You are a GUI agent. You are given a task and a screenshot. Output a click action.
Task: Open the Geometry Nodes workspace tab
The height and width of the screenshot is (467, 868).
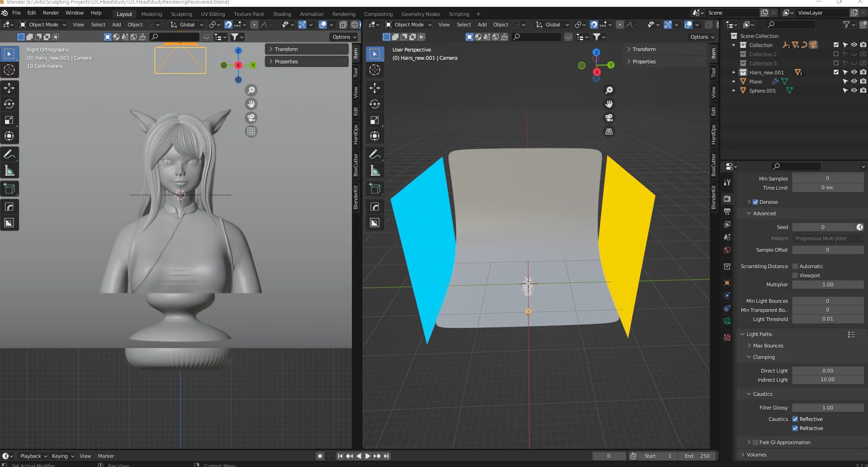(x=420, y=14)
